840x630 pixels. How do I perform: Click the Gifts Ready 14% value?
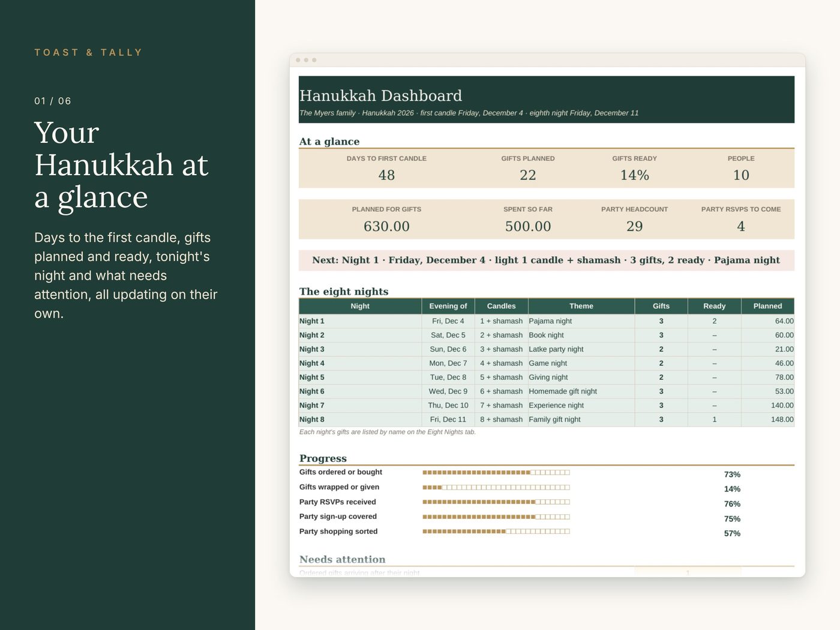click(x=635, y=175)
